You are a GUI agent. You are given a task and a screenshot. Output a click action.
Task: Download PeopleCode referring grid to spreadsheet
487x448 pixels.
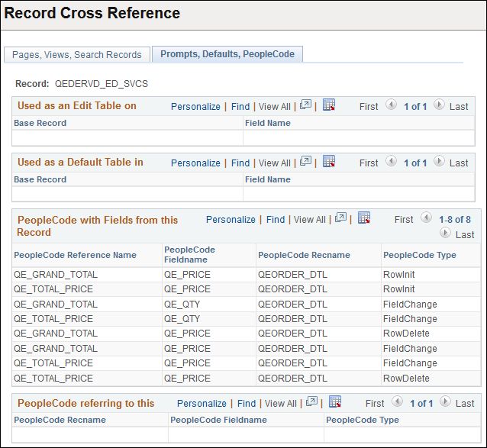335,402
